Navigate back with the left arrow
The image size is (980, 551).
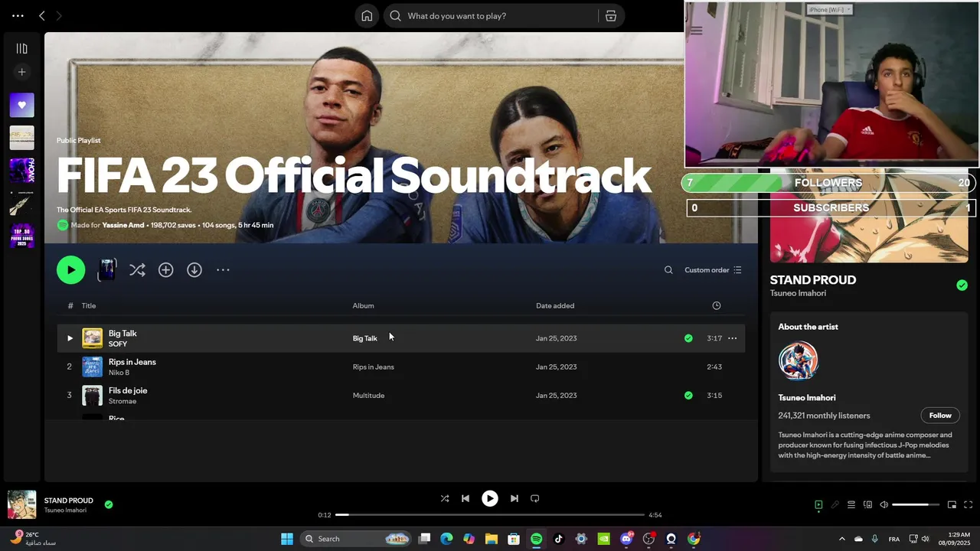(x=42, y=16)
